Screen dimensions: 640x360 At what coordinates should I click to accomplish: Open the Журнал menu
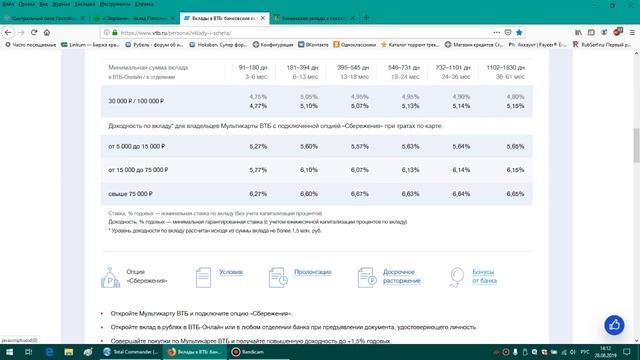click(61, 4)
